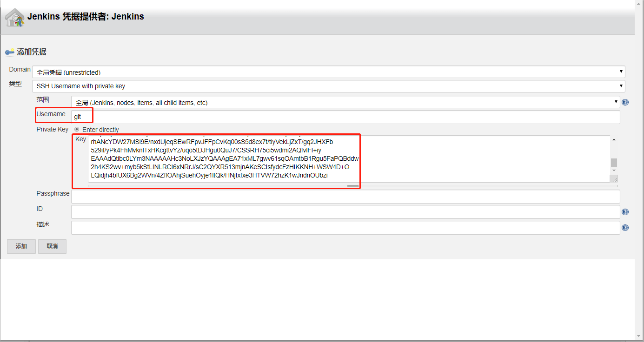
Task: Click the Key area scroll up arrow
Action: coord(614,139)
